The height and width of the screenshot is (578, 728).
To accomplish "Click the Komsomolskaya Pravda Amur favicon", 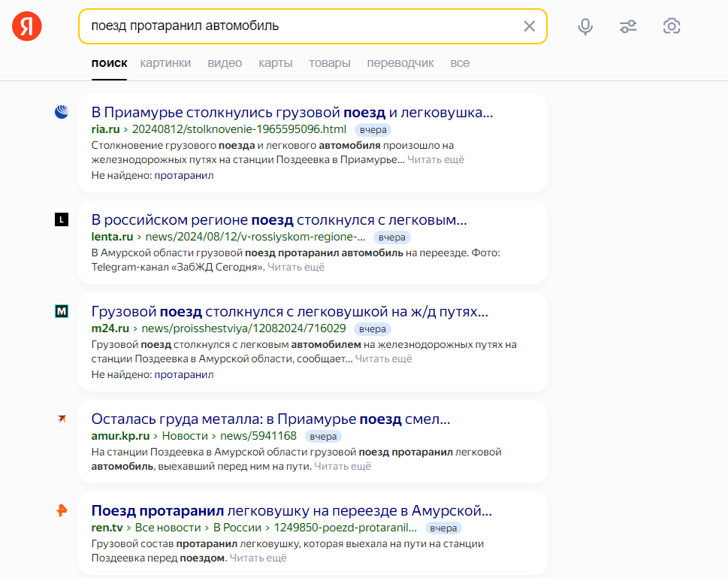I will pos(62,419).
